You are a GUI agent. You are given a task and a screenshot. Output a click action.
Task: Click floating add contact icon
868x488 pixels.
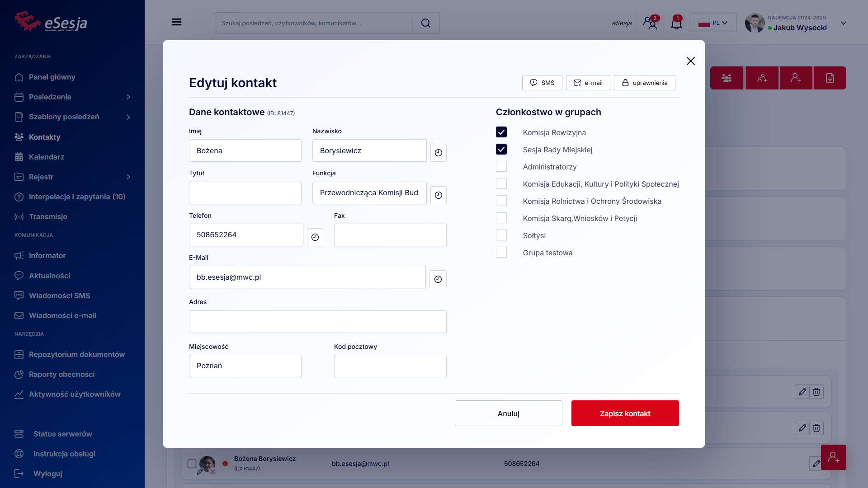pyautogui.click(x=833, y=457)
